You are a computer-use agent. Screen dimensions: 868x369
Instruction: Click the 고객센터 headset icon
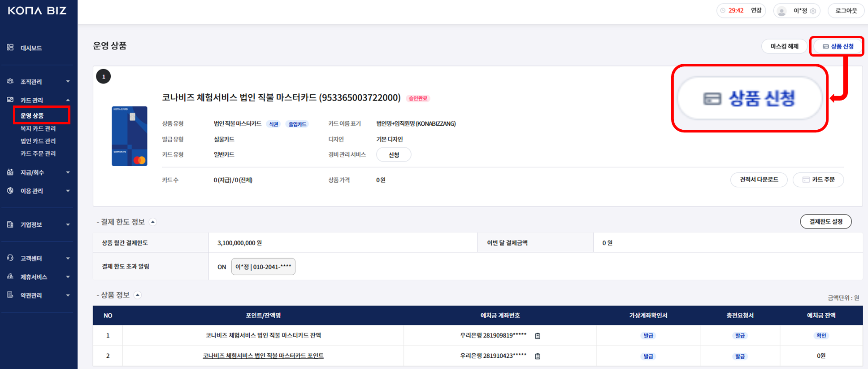[x=10, y=258]
